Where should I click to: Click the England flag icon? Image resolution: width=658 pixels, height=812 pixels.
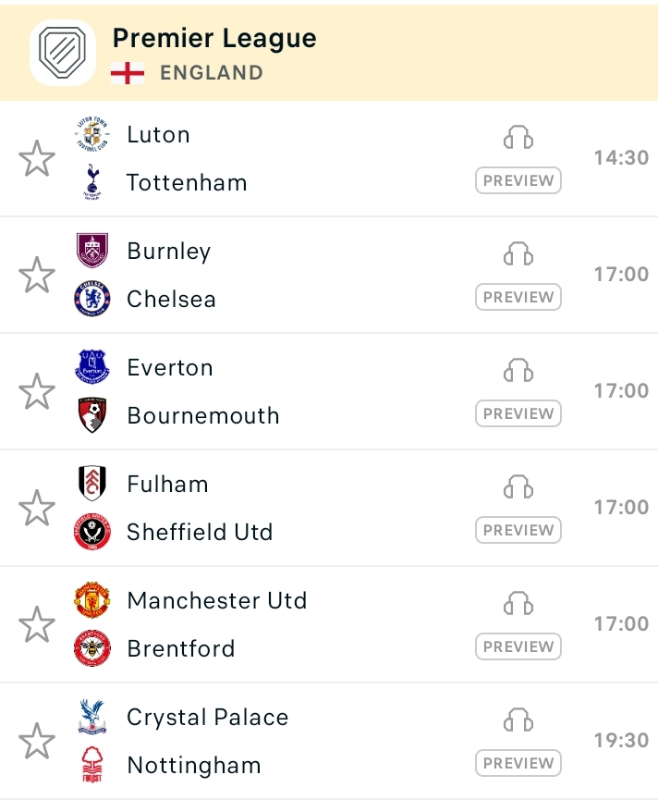click(x=128, y=73)
